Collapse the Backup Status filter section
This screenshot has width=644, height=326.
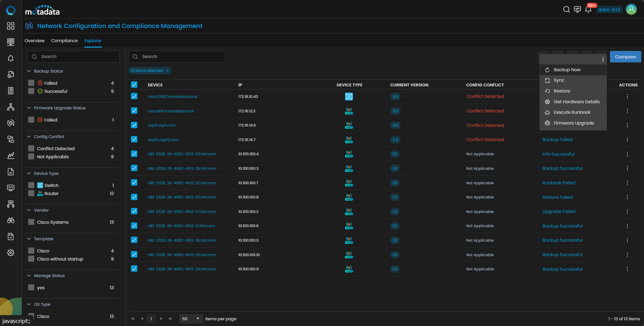(x=29, y=71)
